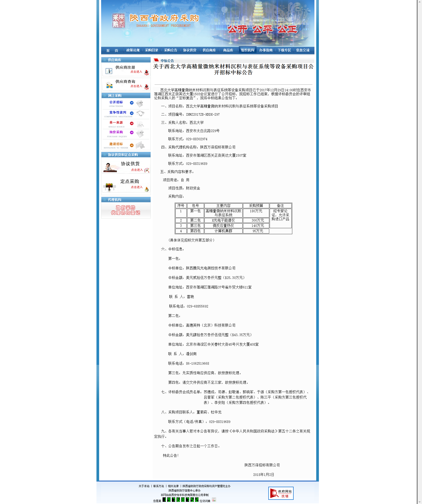
Task: Click the red figure icon in 供应商查询
Action: click(x=146, y=87)
